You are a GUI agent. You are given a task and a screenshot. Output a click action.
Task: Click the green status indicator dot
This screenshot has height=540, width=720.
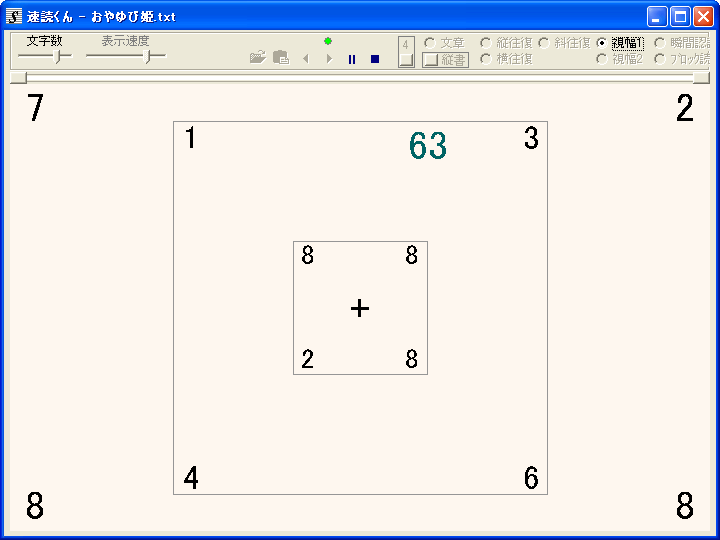(328, 41)
